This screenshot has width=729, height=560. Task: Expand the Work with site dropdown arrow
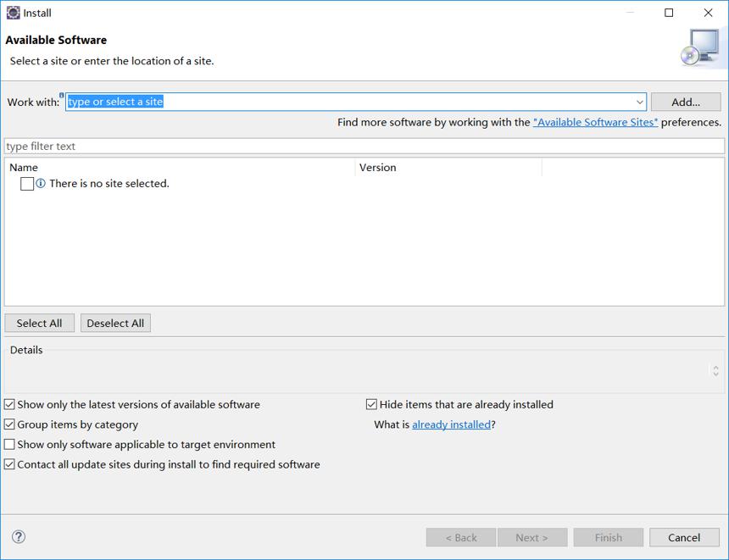[x=640, y=102]
